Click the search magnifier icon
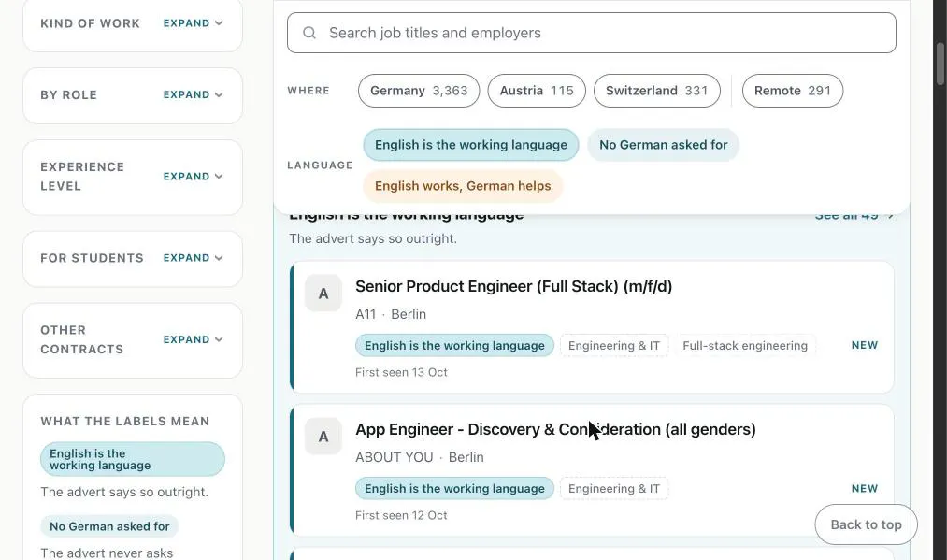Viewport: 947px width, 560px height. tap(309, 33)
